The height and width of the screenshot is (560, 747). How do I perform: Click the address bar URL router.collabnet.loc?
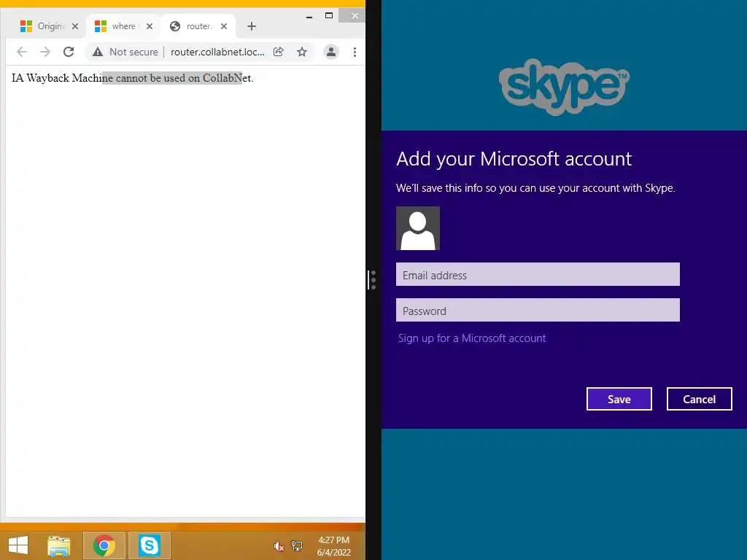point(217,52)
